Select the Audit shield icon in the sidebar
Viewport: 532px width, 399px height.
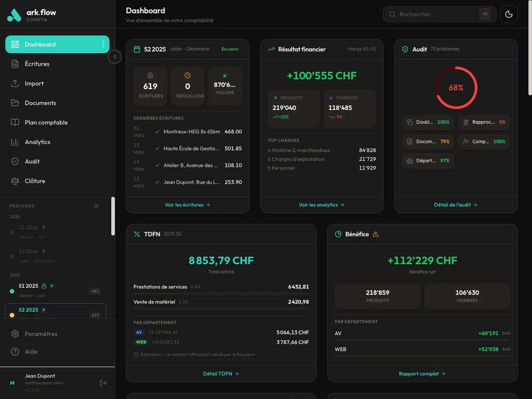pos(15,161)
